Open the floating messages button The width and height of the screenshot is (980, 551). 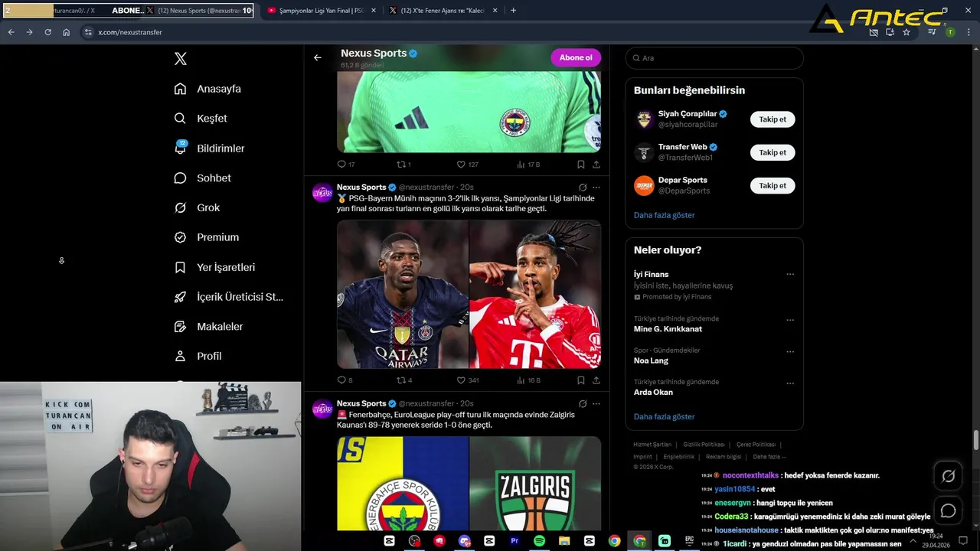(948, 510)
